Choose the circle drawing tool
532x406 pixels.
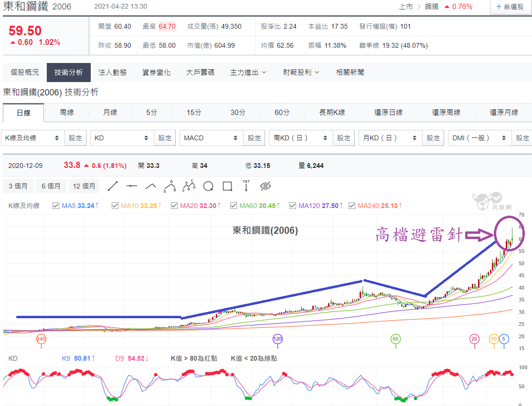pyautogui.click(x=208, y=186)
